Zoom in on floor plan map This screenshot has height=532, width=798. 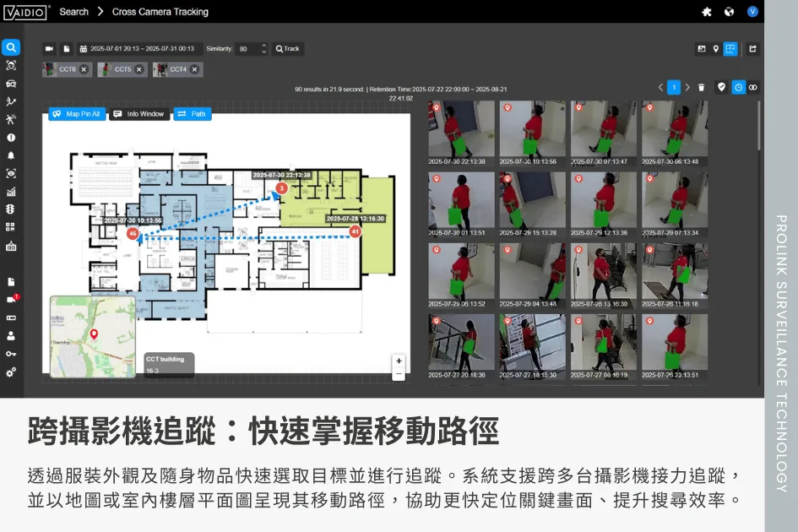[399, 361]
